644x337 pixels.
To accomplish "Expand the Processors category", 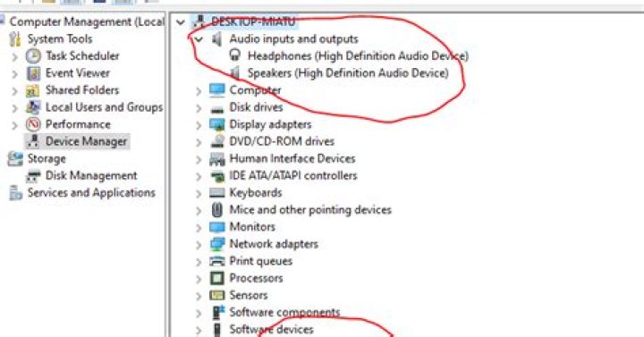I will pos(199,279).
